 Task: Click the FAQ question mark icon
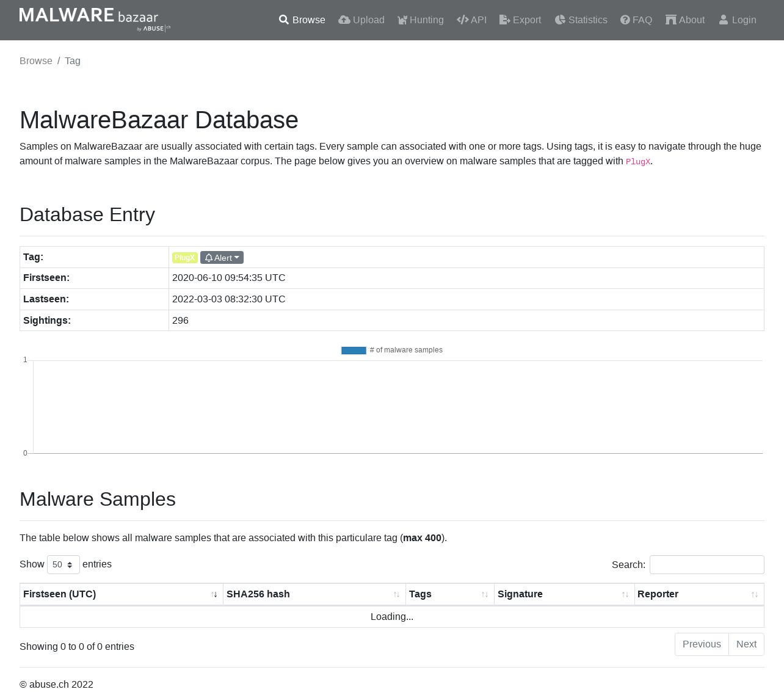point(625,20)
